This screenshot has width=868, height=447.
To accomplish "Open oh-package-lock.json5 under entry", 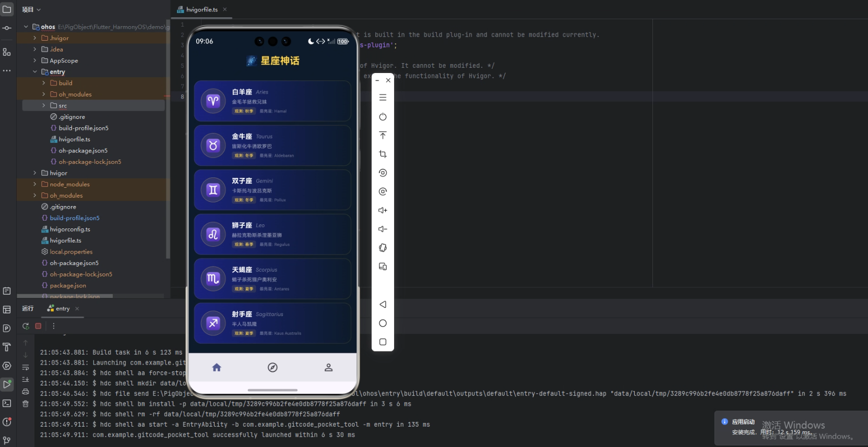I will pyautogui.click(x=90, y=162).
